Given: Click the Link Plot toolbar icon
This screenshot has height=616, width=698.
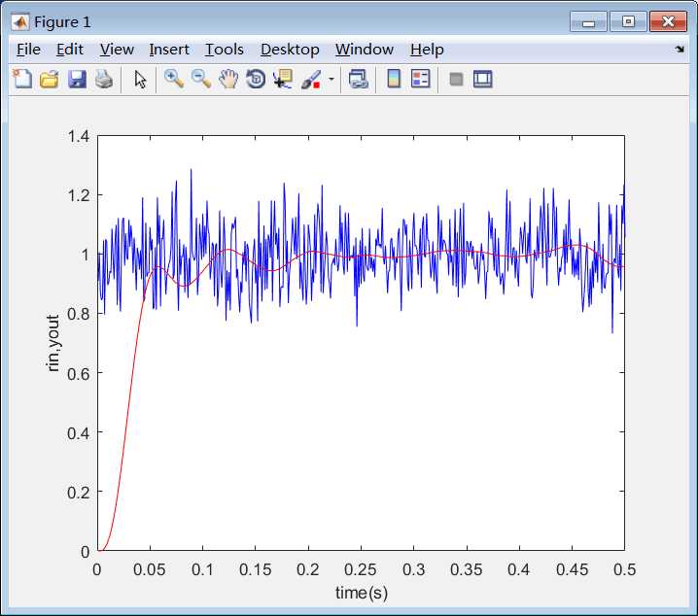Looking at the screenshot, I should pyautogui.click(x=359, y=79).
